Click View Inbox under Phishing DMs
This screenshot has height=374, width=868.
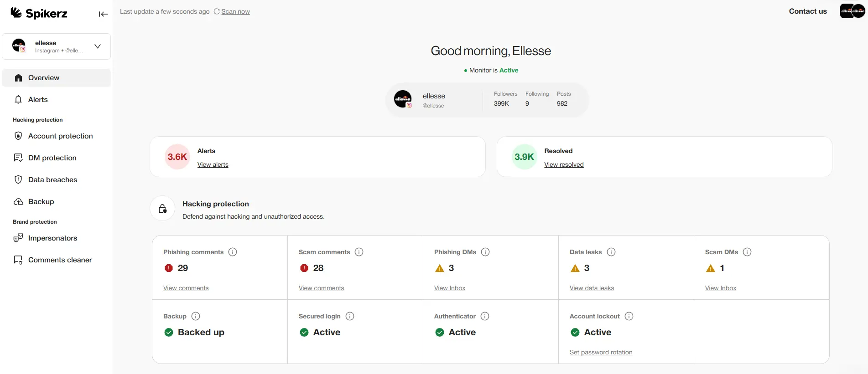tap(450, 288)
